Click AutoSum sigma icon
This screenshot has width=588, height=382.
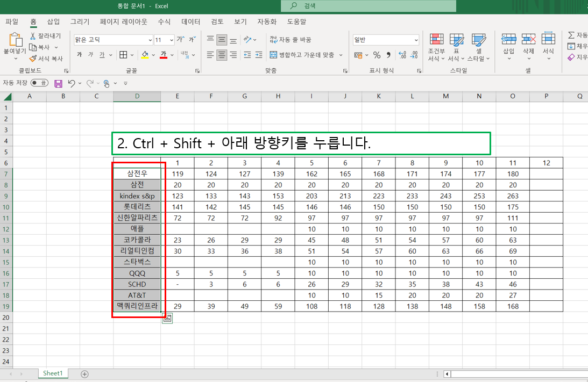(x=571, y=35)
